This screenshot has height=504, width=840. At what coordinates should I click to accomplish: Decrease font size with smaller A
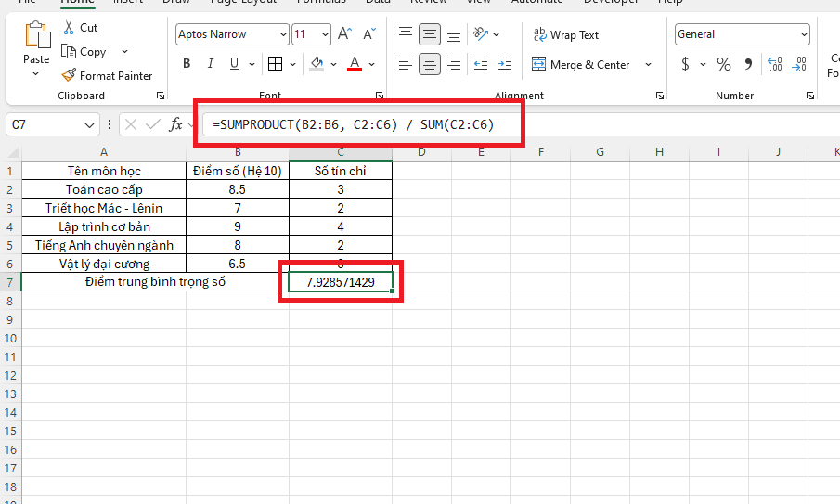coord(369,34)
